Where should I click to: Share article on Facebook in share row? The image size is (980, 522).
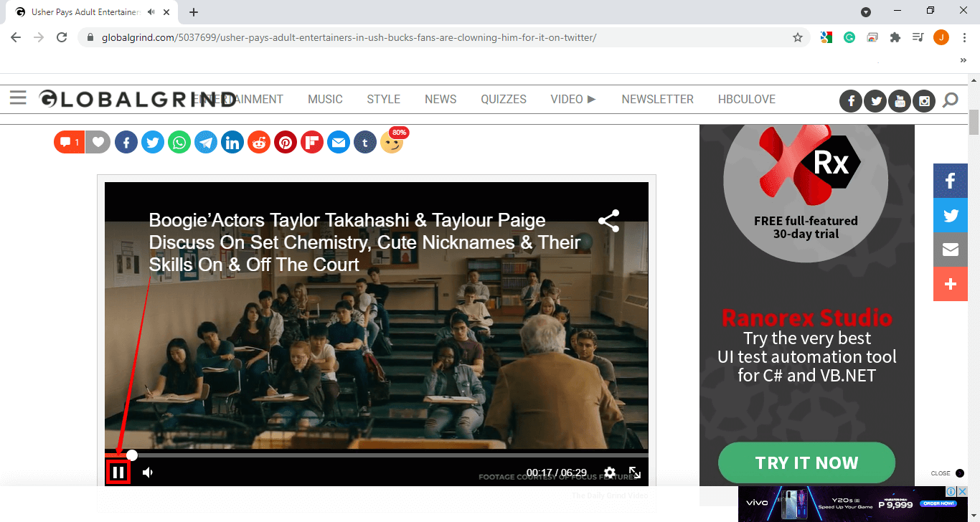pyautogui.click(x=126, y=142)
